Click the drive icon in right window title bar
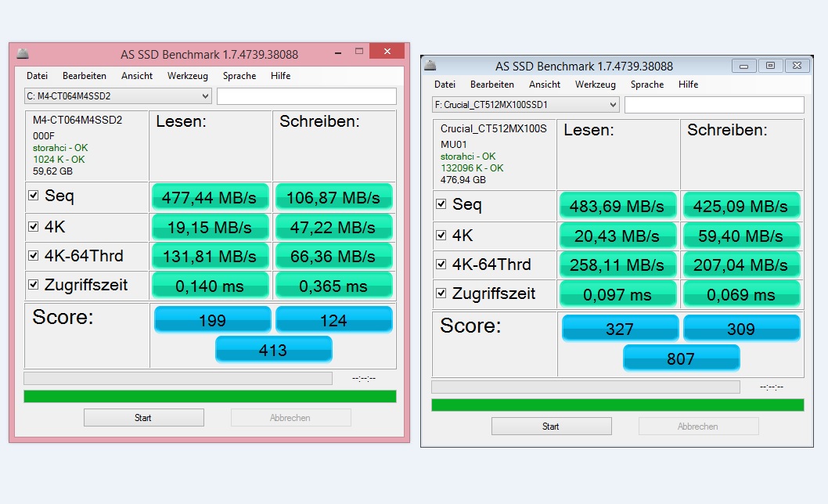 [x=430, y=65]
